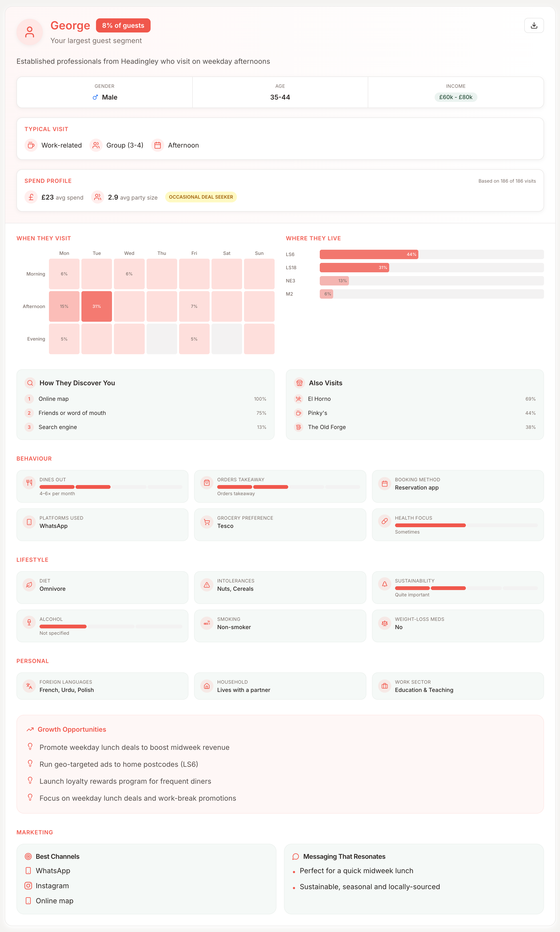Click the Work Sector briefcase icon
Image resolution: width=560 pixels, height=932 pixels.
coord(384,686)
